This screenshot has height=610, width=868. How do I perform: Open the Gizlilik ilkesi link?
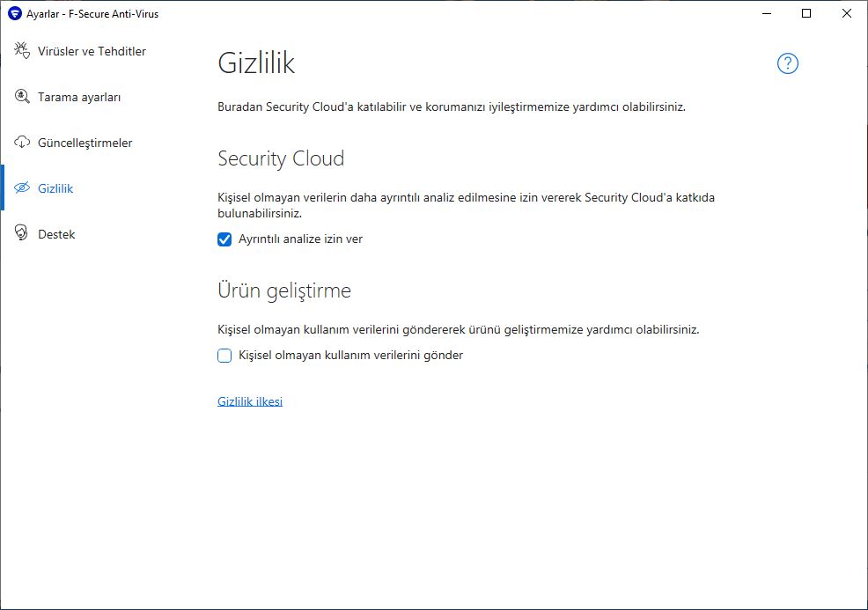[250, 401]
